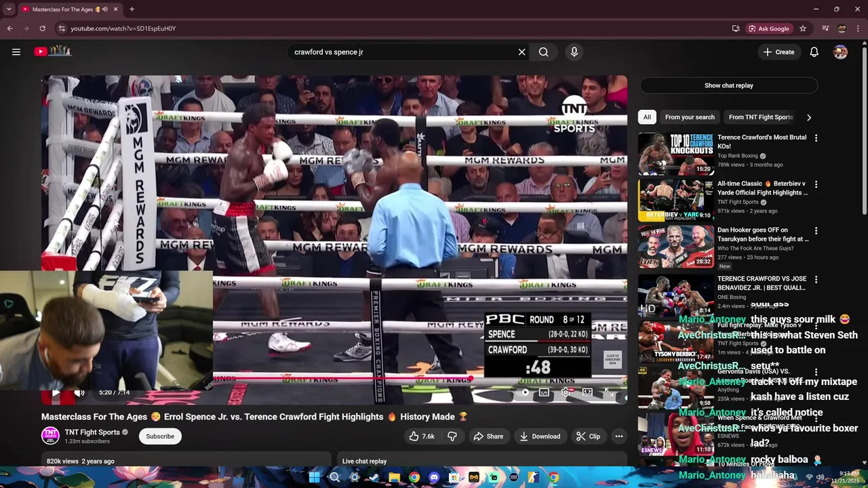
Task: Toggle video autoplay switch
Action: [523, 392]
